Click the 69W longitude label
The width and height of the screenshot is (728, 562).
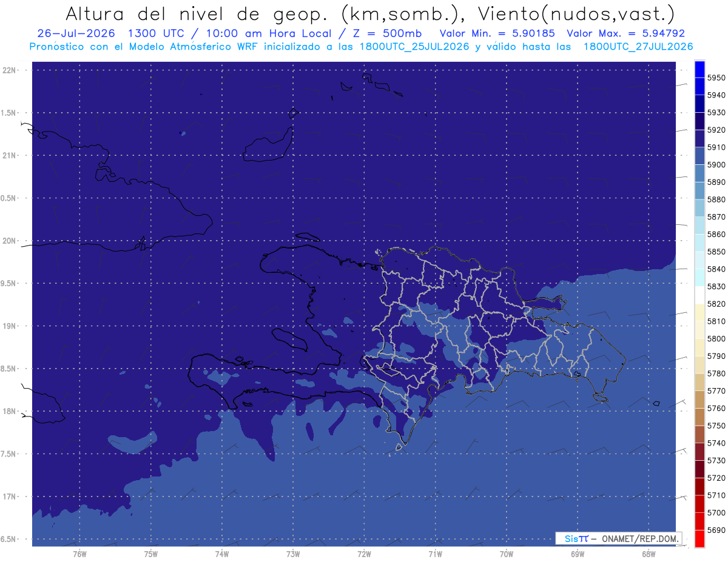577,554
